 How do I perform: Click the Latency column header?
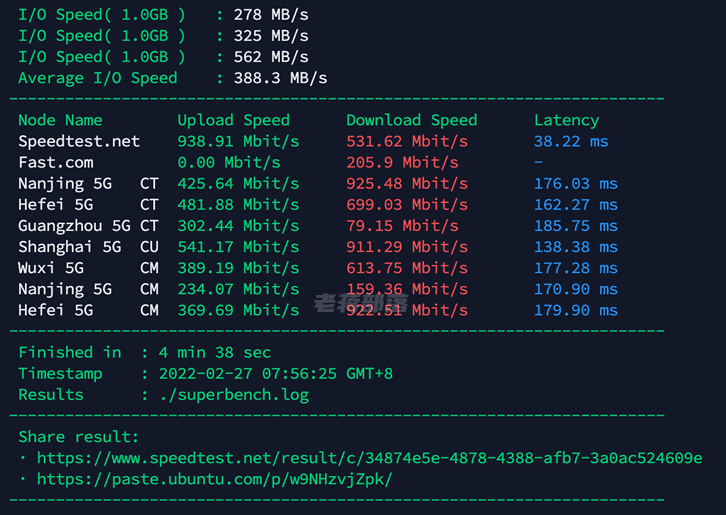pos(566,120)
